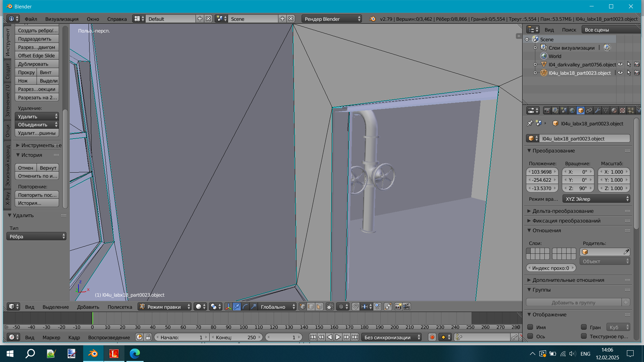This screenshot has width=644, height=362.
Task: Click OpenGL render image camera icon
Action: tap(398, 307)
